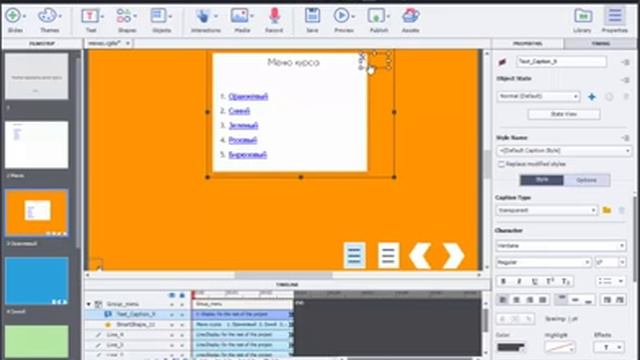
Task: Toggle visibility dot for Text_Caption_9 layer
Action: [172, 315]
